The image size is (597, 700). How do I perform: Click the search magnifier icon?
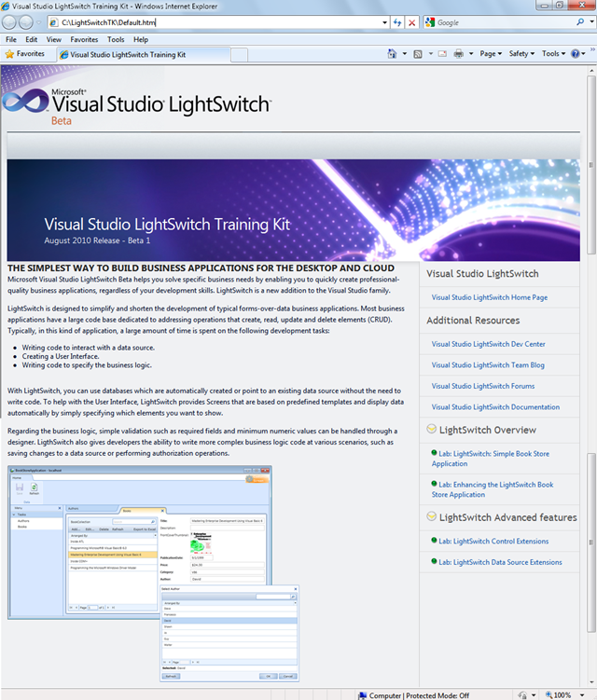(x=580, y=21)
